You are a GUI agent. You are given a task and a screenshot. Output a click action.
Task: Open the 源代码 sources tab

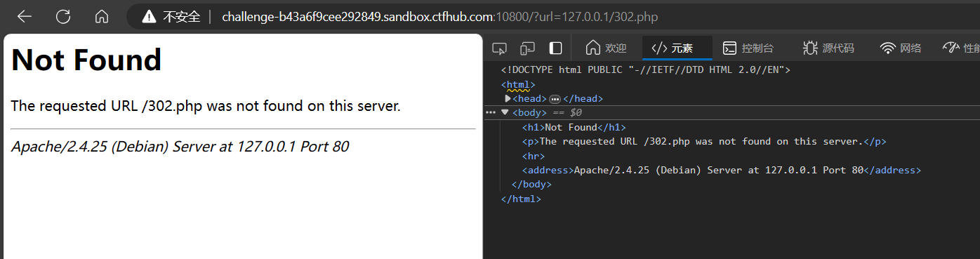point(829,48)
